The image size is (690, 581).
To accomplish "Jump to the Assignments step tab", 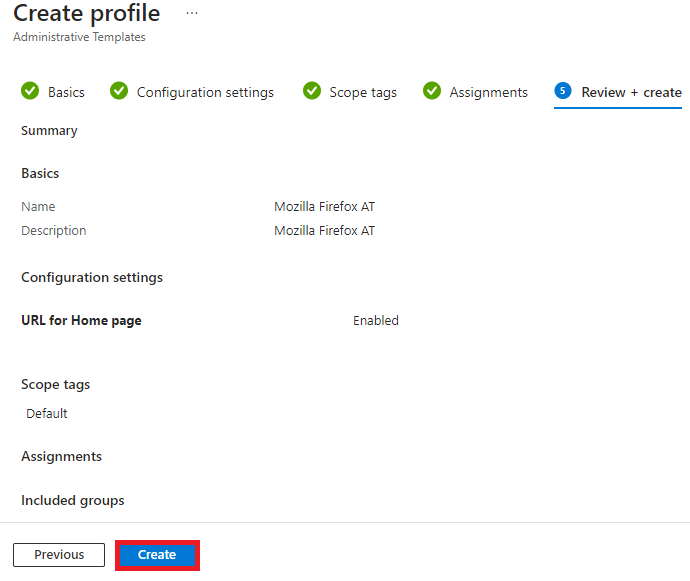I will 475,92.
